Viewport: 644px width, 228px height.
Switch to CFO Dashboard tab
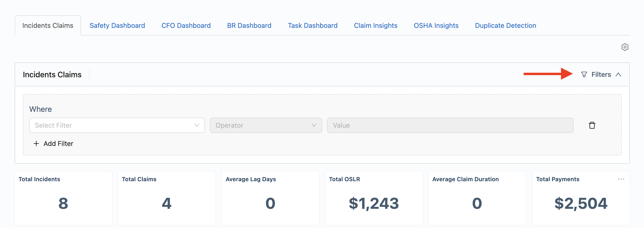[x=186, y=25]
